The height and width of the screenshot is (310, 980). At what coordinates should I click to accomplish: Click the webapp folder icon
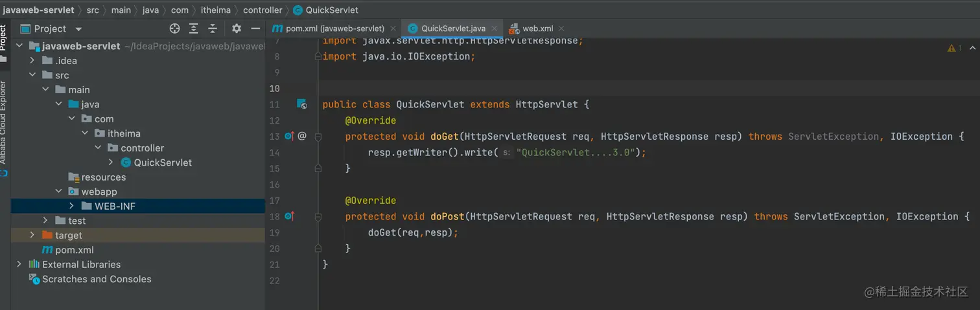tap(73, 192)
